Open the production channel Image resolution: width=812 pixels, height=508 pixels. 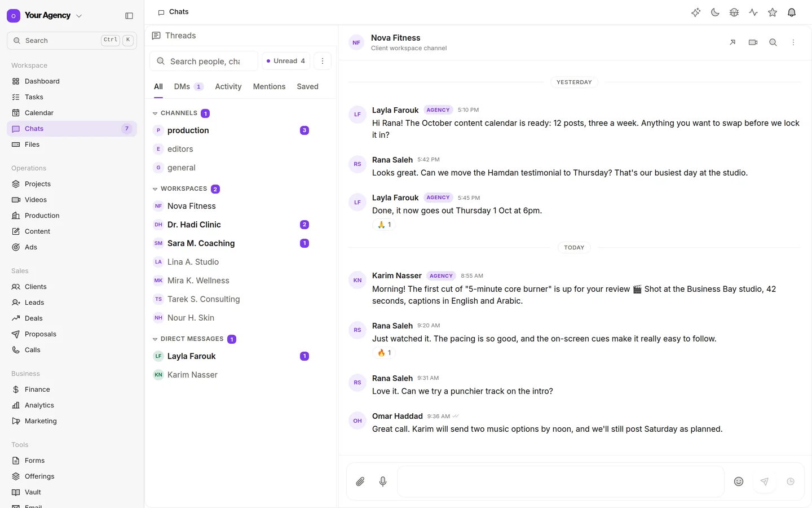(x=232, y=130)
